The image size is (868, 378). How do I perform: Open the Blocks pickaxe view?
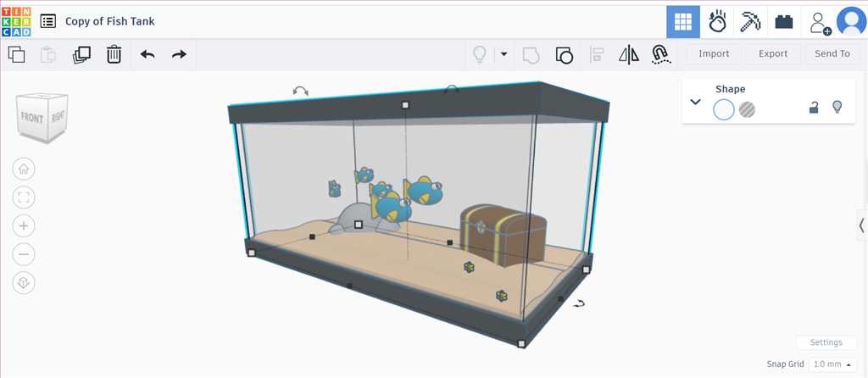tap(750, 22)
